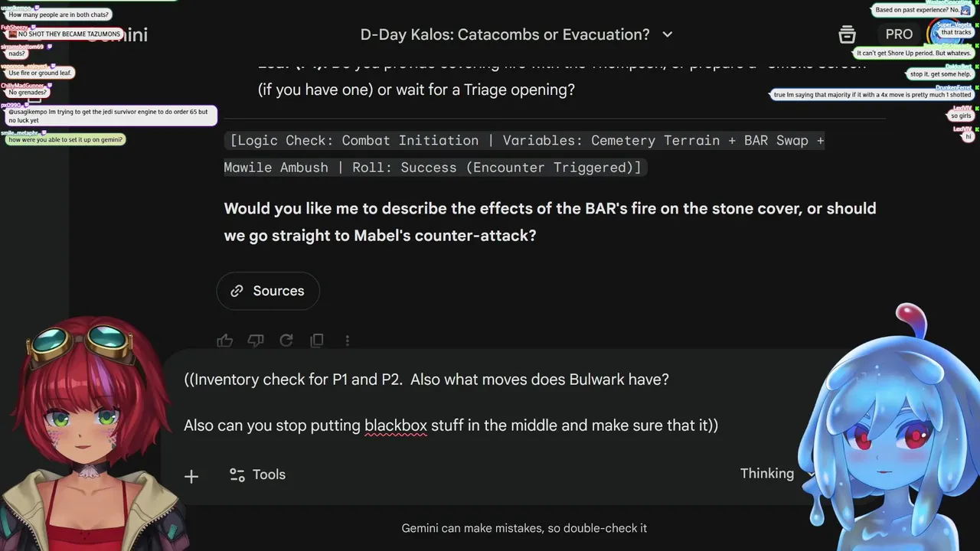Open the three-dot more options menu

coord(348,341)
